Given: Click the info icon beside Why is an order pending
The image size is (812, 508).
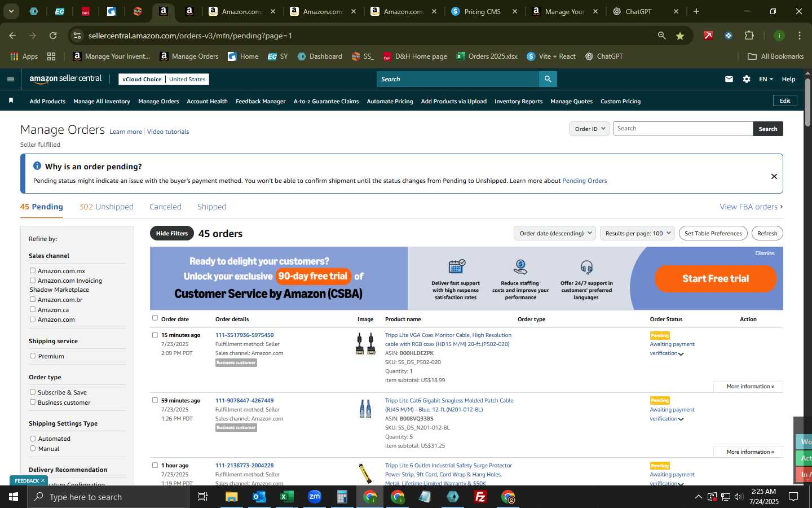Looking at the screenshot, I should (37, 166).
